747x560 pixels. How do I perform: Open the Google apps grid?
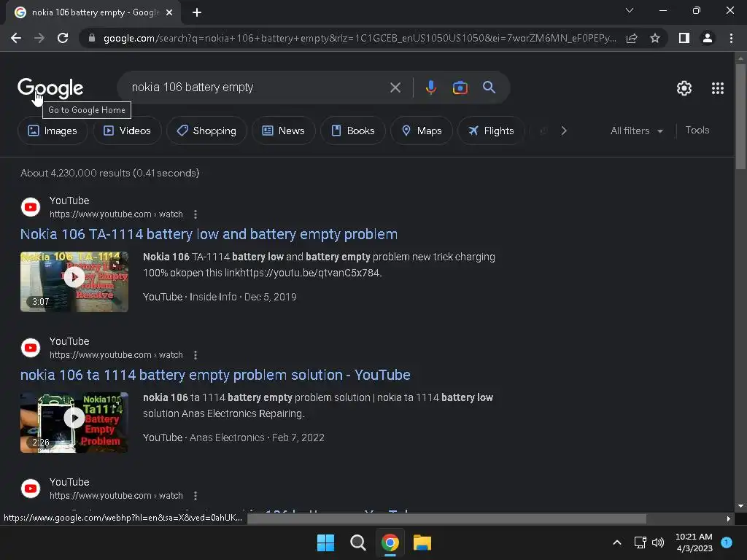(718, 88)
